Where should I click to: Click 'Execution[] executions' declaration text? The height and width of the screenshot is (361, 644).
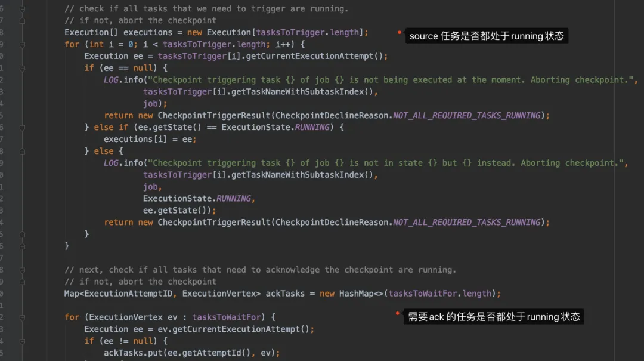click(118, 32)
